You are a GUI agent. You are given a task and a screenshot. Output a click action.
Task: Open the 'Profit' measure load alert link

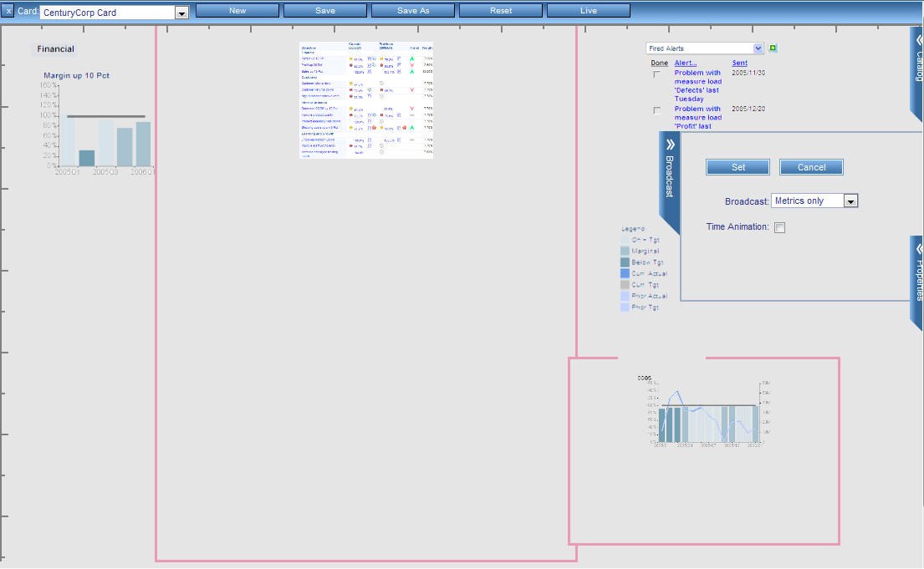point(697,117)
